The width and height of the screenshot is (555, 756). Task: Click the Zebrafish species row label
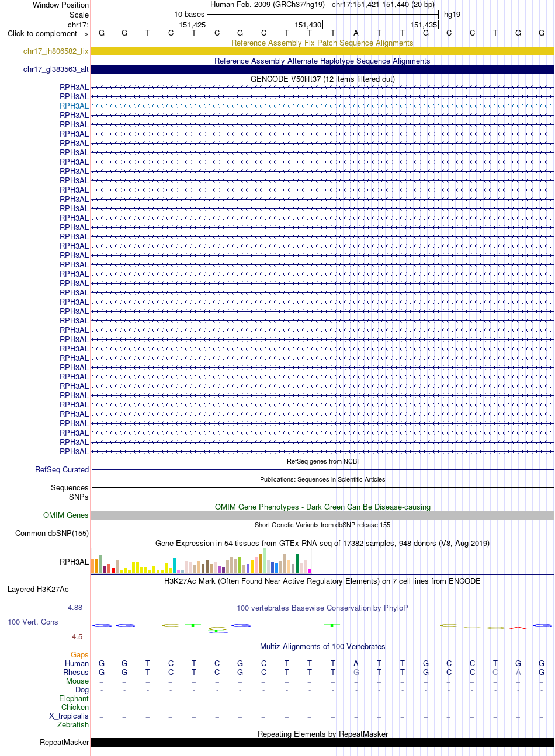click(73, 724)
